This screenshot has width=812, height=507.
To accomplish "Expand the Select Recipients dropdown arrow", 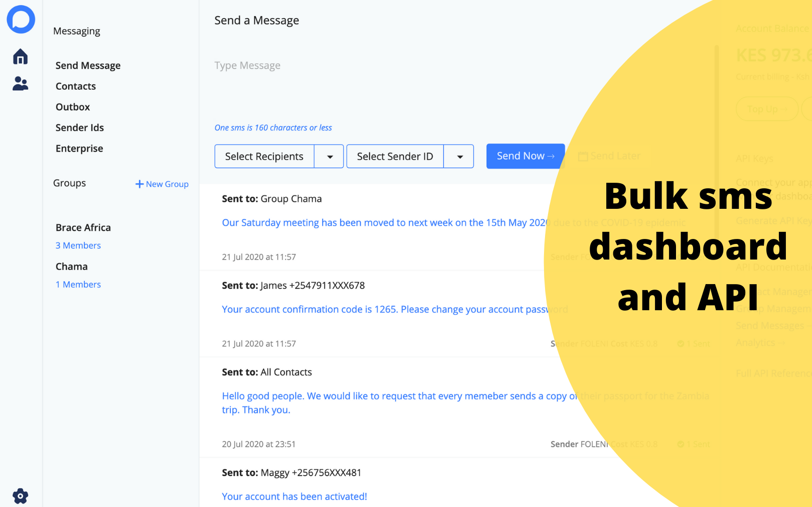I will pos(329,157).
